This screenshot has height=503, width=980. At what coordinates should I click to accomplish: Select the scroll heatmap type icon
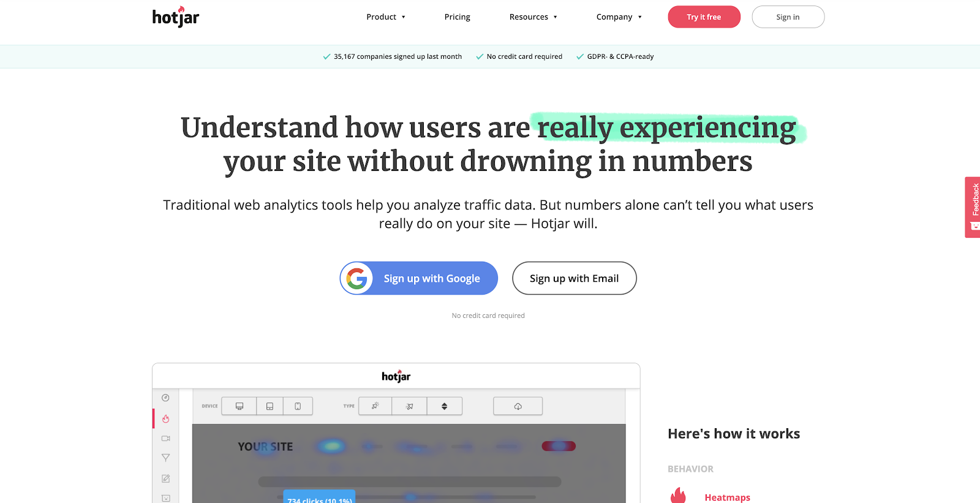click(445, 406)
